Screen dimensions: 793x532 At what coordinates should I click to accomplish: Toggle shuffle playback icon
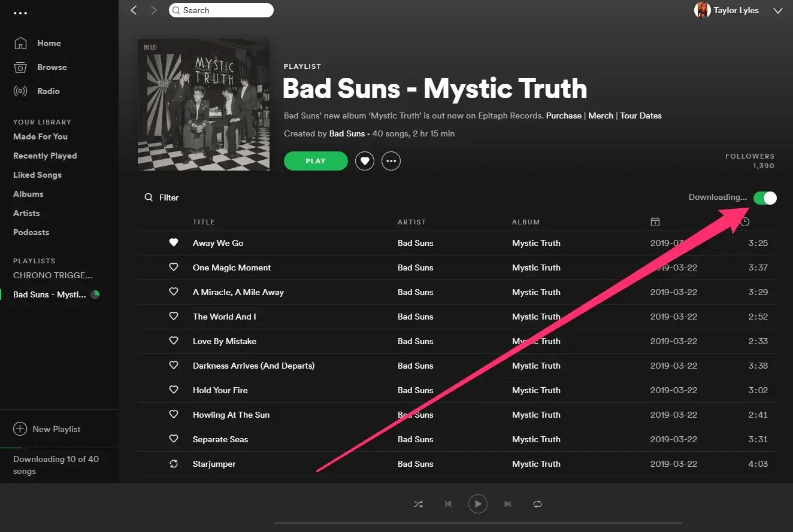[x=418, y=504]
